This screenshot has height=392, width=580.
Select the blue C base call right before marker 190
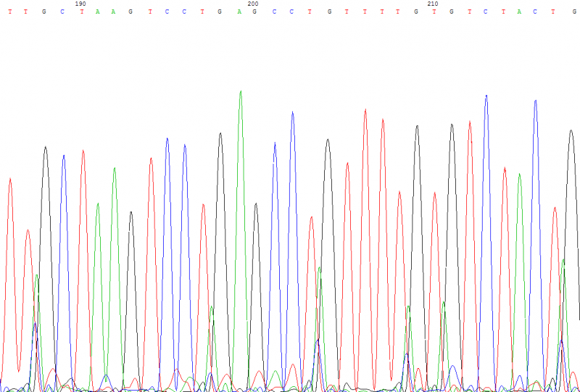[62, 12]
